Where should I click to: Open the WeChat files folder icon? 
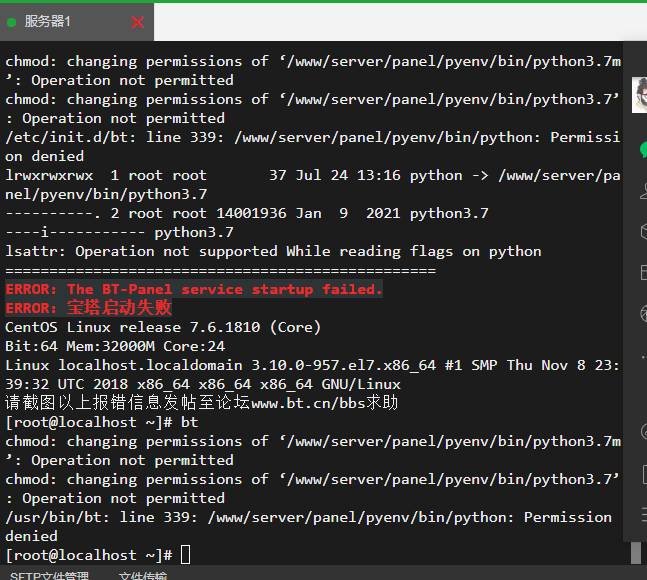tap(643, 272)
